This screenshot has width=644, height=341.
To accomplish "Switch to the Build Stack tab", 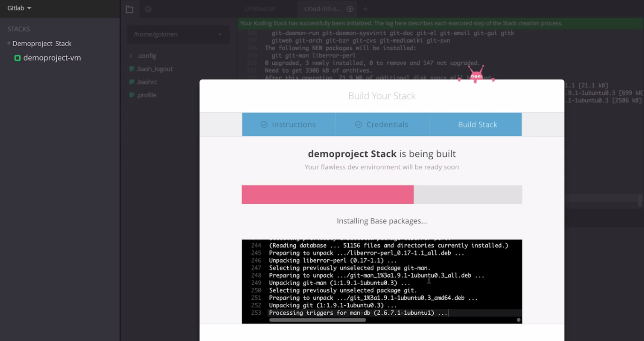I will pos(477,124).
